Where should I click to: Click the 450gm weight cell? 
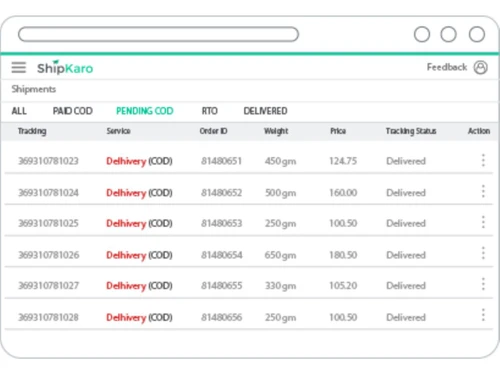[x=280, y=161]
